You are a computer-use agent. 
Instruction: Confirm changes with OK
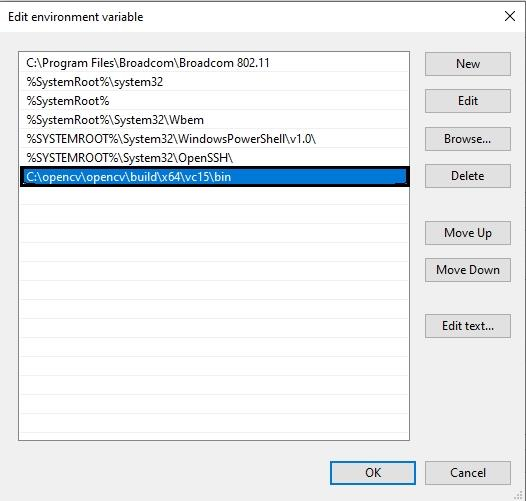(x=373, y=473)
